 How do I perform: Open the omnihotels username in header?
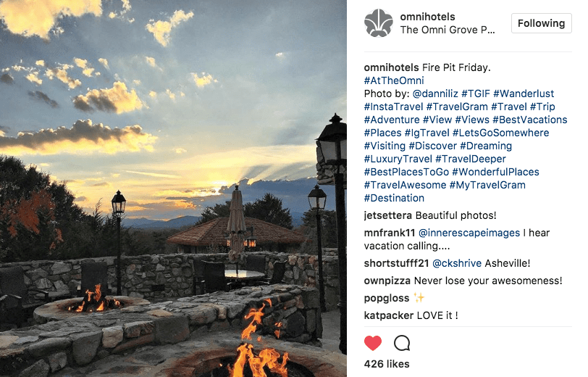[427, 17]
